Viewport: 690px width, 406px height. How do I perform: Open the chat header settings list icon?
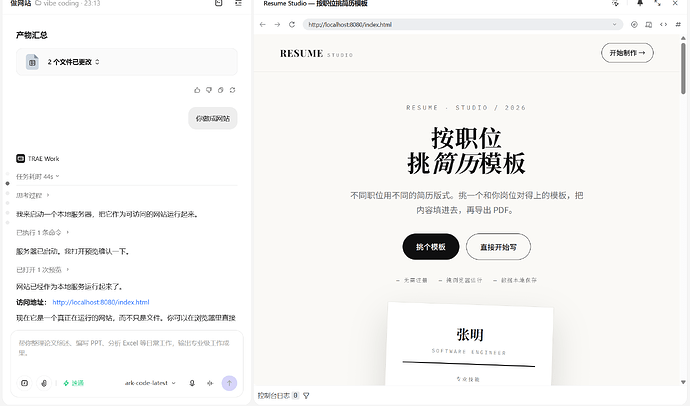238,3
